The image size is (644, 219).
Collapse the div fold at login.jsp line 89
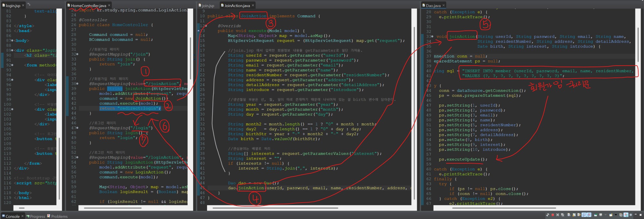[12, 50]
